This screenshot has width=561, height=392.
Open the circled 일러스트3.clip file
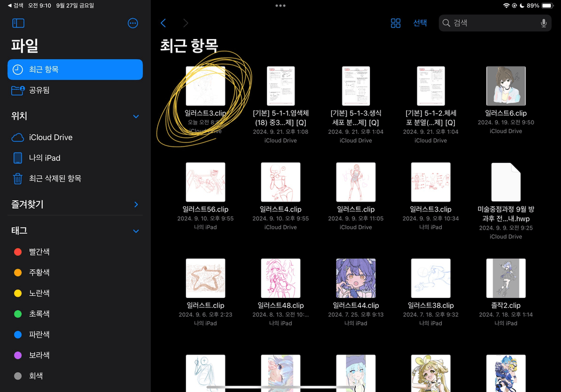(x=205, y=86)
